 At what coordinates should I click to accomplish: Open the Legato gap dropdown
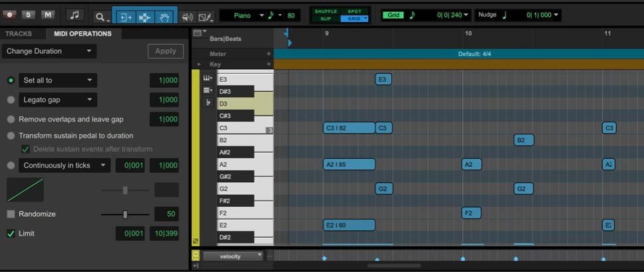tap(57, 100)
